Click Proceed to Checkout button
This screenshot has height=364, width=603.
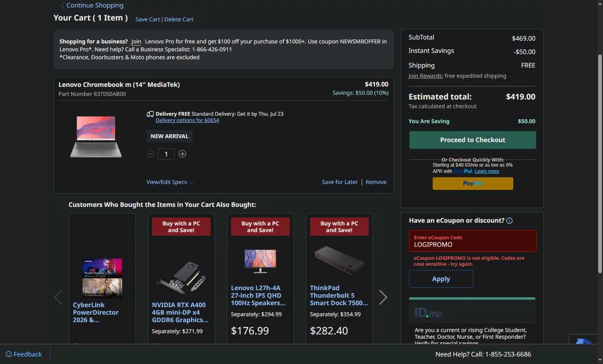click(473, 140)
